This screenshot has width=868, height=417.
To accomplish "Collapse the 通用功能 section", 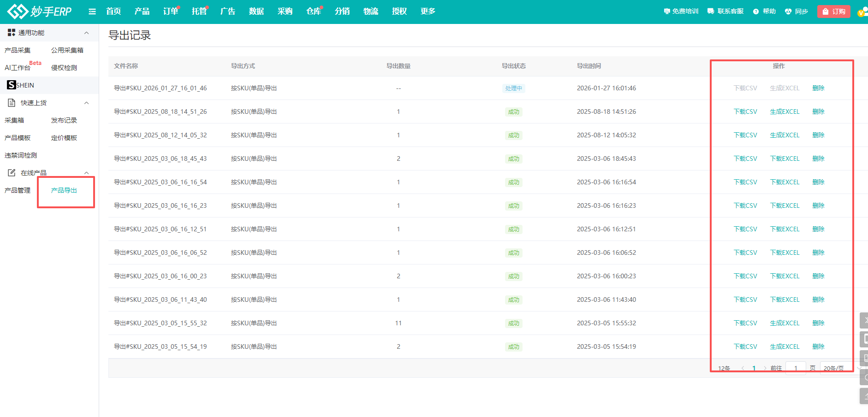I will click(86, 33).
